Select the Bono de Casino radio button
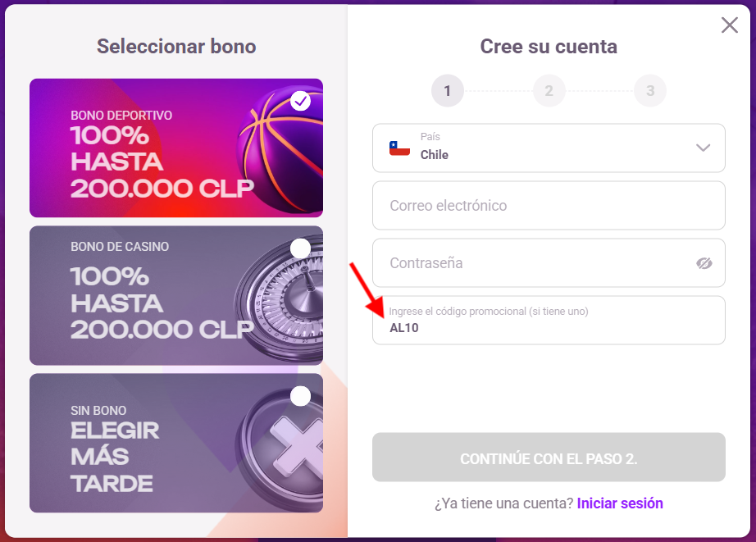Image resolution: width=756 pixels, height=542 pixels. 300,248
